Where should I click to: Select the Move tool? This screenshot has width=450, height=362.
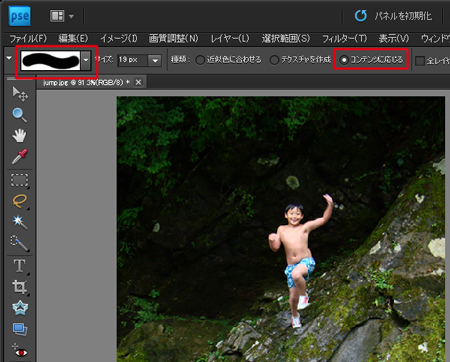20,94
